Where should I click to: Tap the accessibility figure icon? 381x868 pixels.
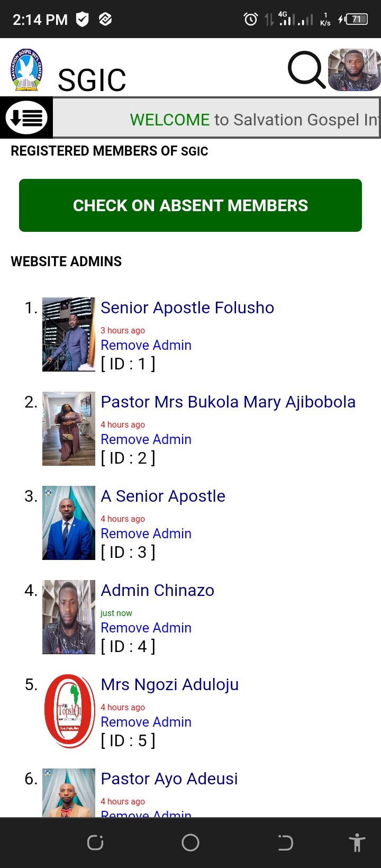pyautogui.click(x=357, y=843)
